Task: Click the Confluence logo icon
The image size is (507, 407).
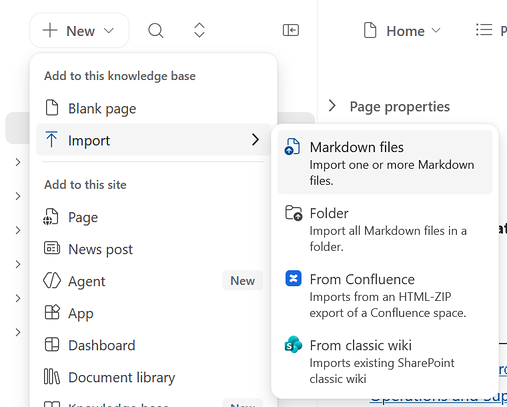Action: pos(293,278)
